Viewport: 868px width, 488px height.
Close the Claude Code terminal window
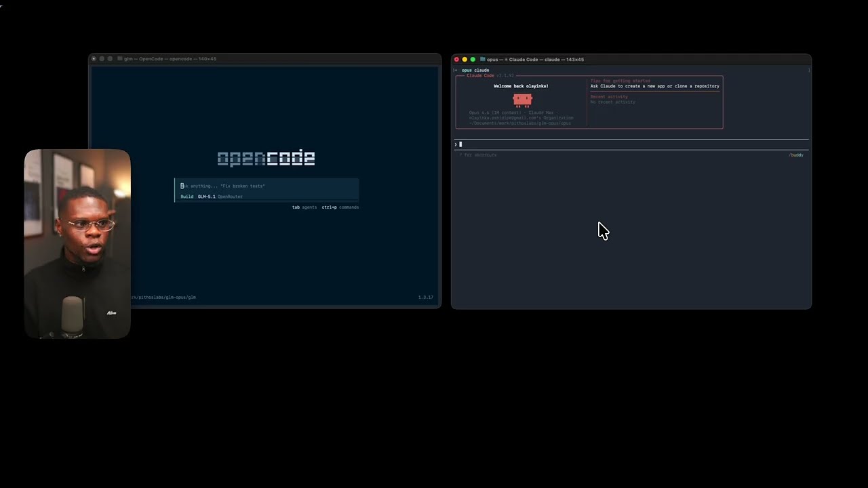(x=456, y=60)
